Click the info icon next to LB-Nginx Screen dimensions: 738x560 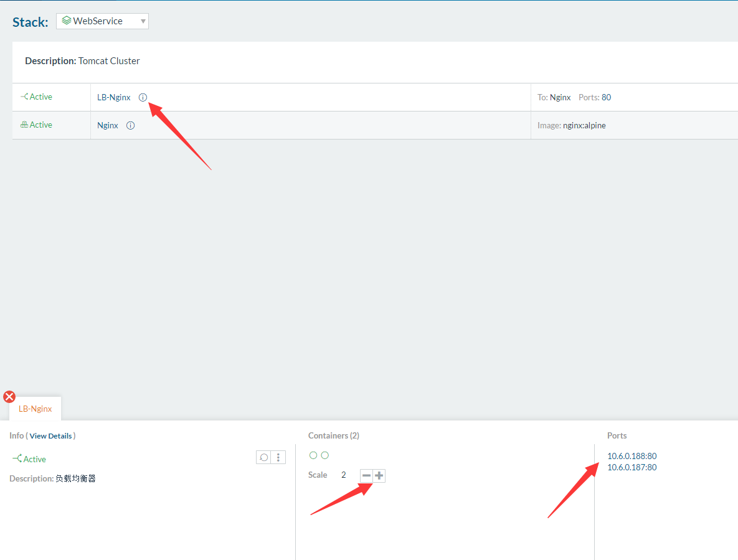[143, 97]
